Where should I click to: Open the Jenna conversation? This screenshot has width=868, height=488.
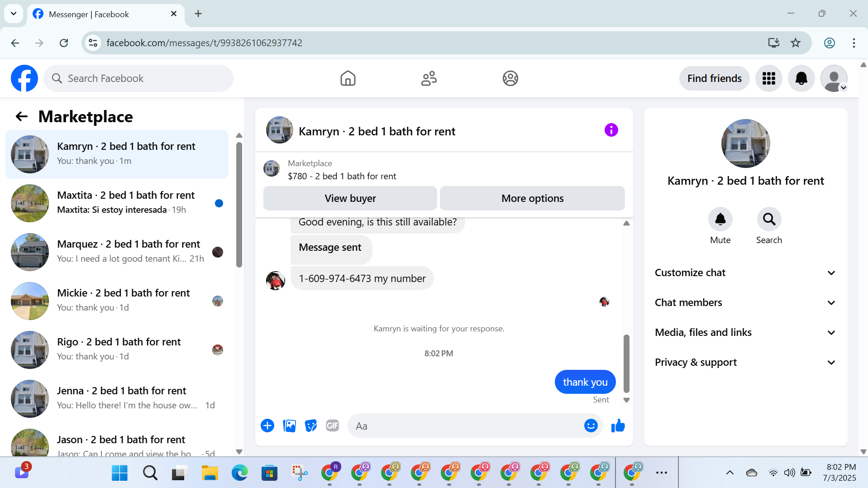point(117,398)
